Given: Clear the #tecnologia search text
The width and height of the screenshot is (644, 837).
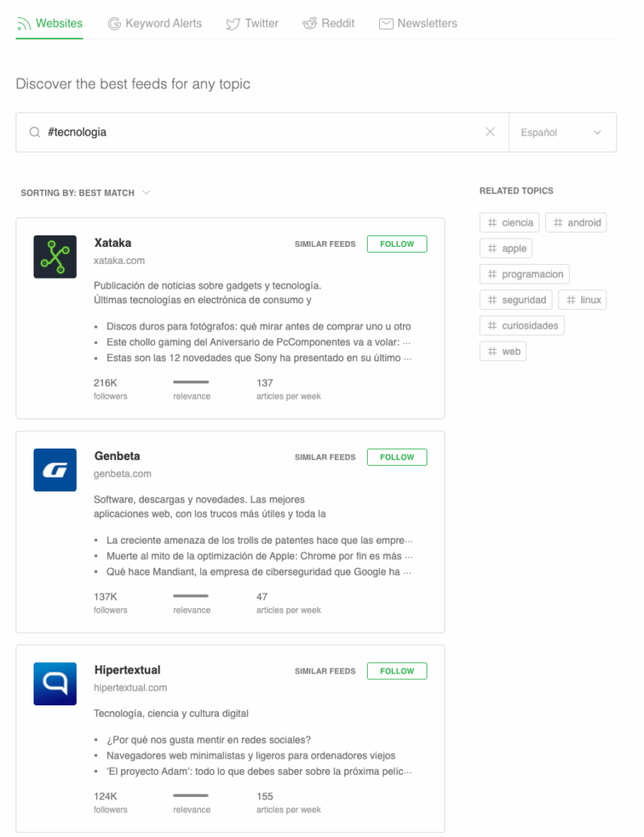Looking at the screenshot, I should tap(490, 132).
